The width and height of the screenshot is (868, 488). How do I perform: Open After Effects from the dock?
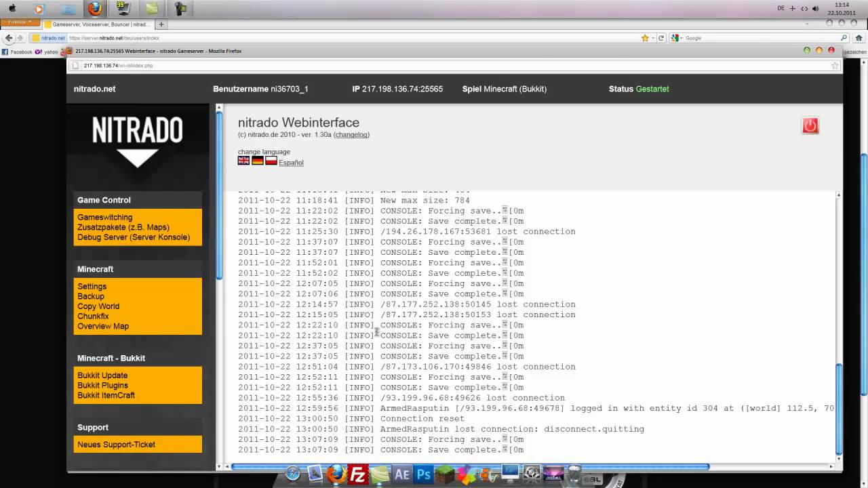click(x=401, y=475)
